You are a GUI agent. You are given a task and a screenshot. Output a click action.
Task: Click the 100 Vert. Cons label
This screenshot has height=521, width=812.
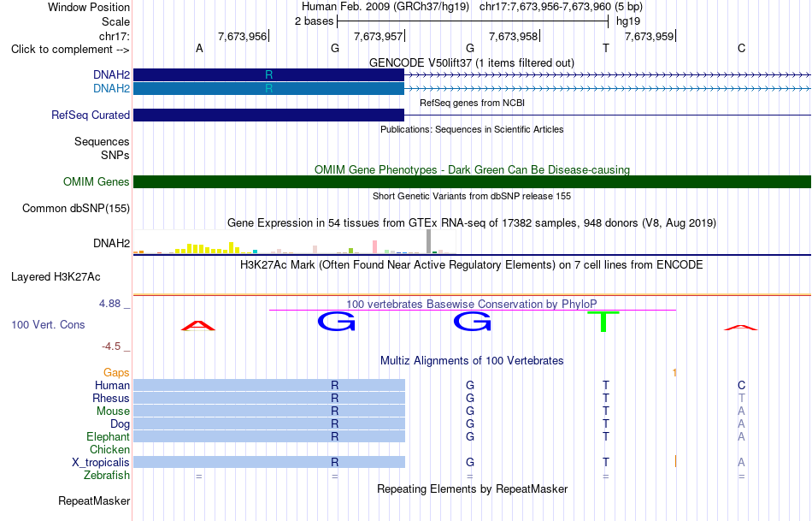coord(48,325)
